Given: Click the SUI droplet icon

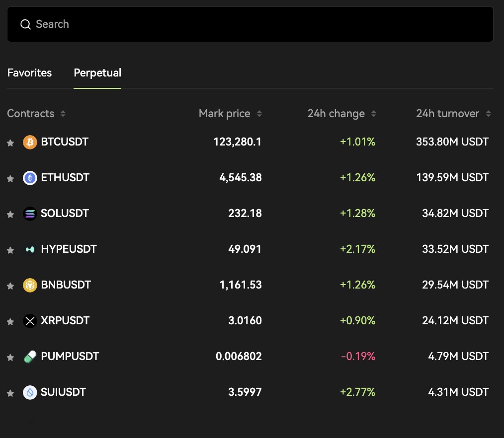Looking at the screenshot, I should (30, 393).
